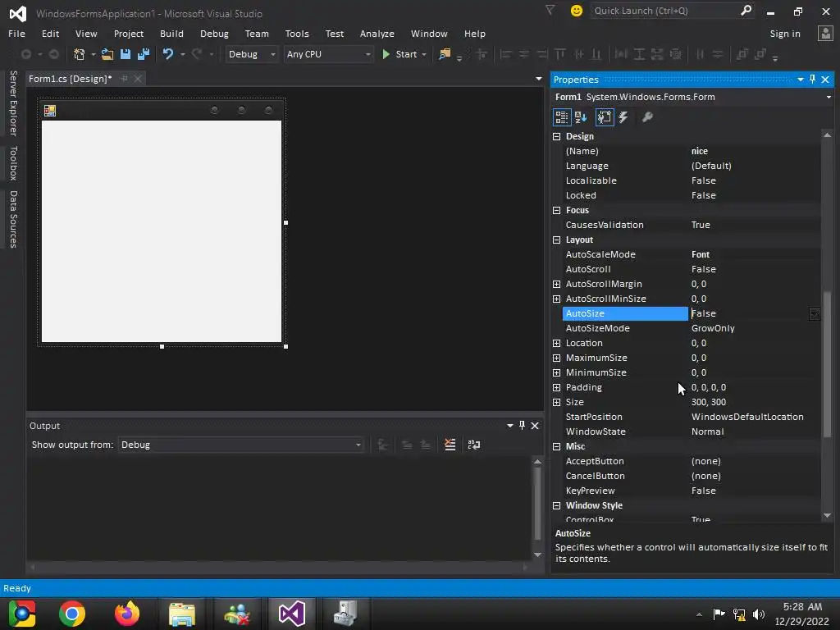This screenshot has height=630, width=840.
Task: Click the Output panel scroll down arrow
Action: coord(537,555)
